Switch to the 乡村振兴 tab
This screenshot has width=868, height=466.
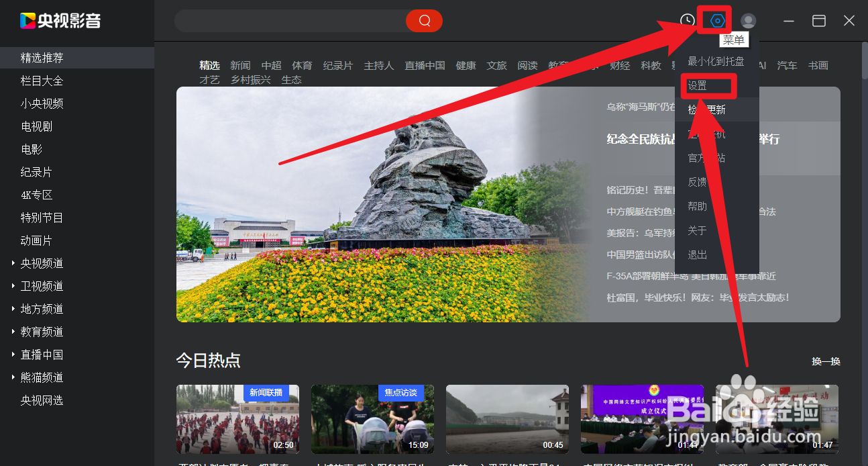[x=250, y=79]
